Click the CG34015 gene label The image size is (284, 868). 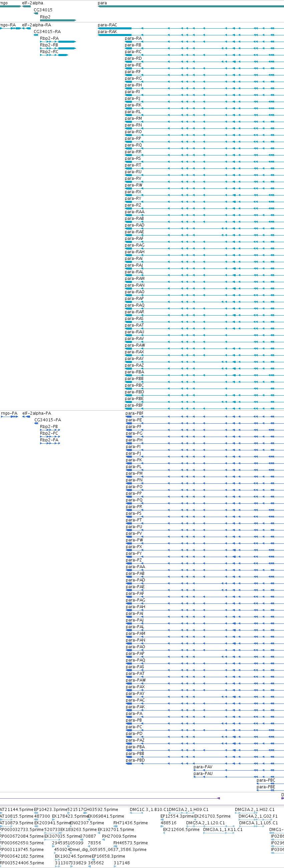click(43, 10)
